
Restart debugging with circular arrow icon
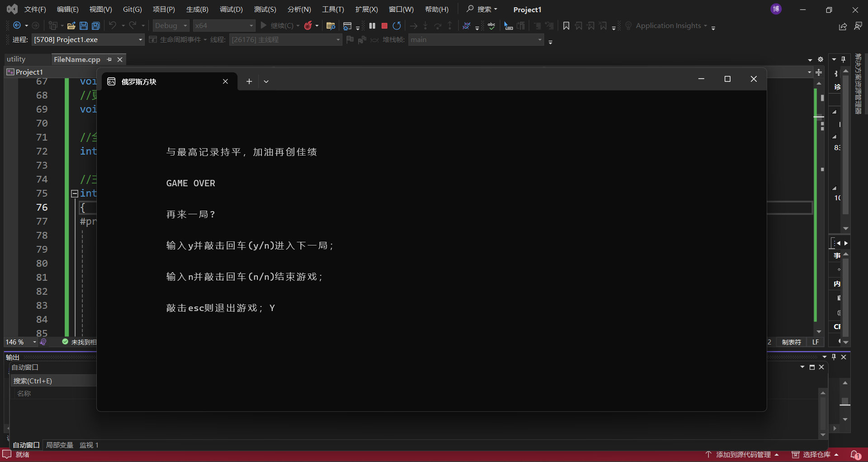coord(397,26)
